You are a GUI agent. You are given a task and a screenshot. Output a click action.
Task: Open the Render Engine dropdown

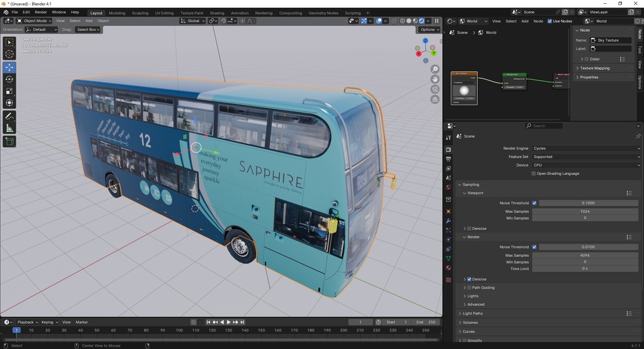[x=584, y=148]
